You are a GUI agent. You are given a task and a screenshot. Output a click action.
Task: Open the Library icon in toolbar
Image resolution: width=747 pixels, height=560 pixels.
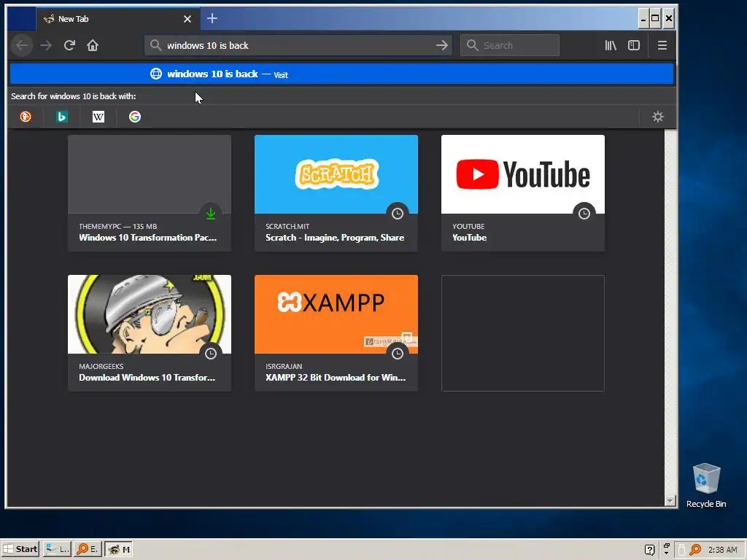[x=611, y=45]
